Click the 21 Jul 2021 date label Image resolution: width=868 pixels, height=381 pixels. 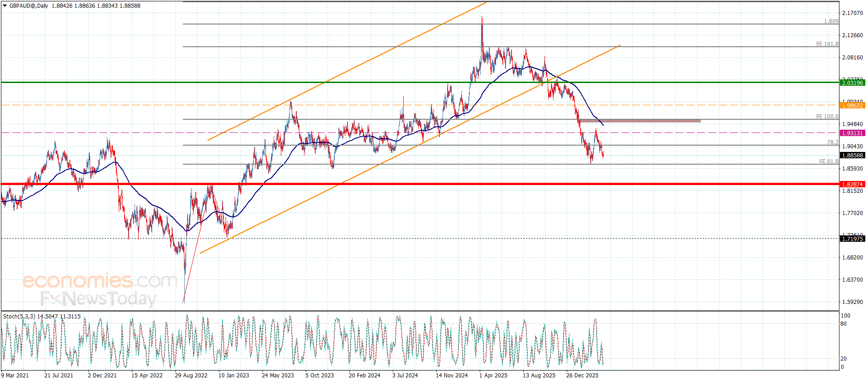coord(58,375)
